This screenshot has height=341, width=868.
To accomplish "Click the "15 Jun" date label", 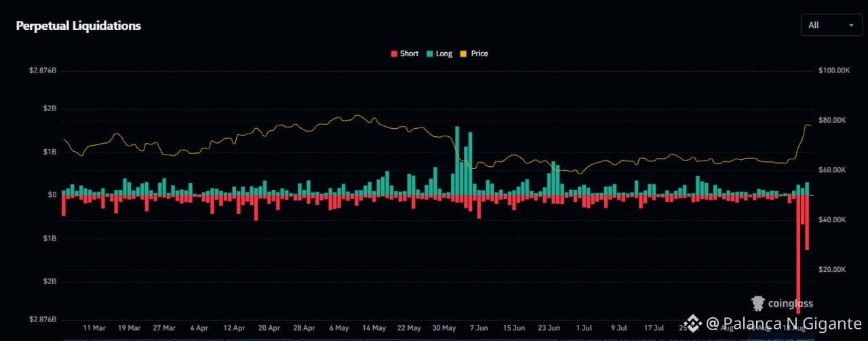I will pos(514,327).
